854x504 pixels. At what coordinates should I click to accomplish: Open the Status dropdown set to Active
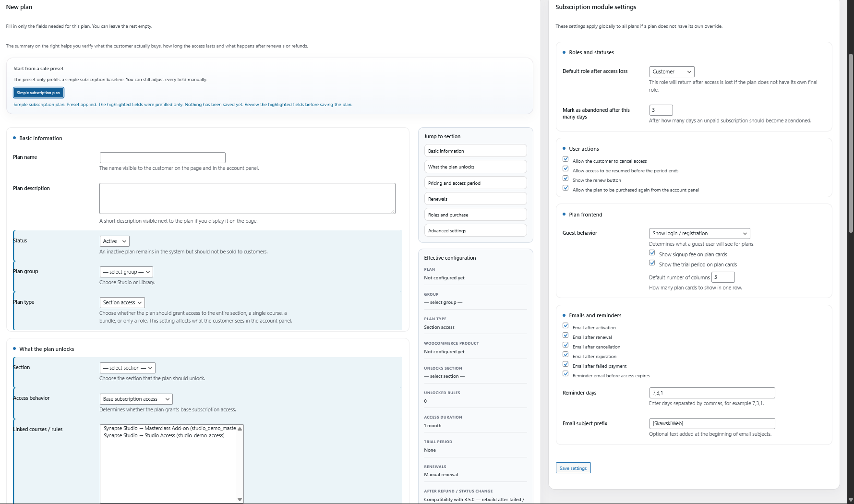tap(115, 241)
